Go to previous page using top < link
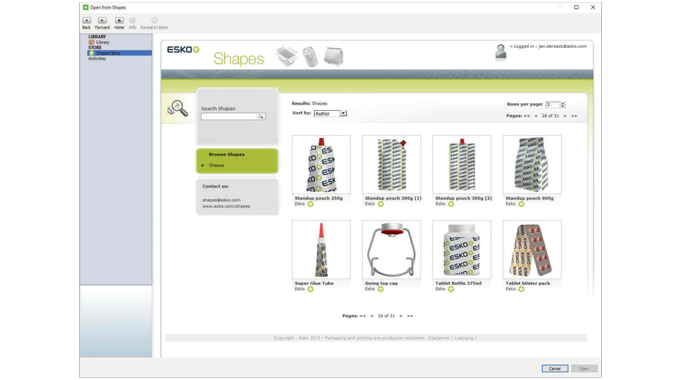This screenshot has width=680, height=380. coord(536,116)
